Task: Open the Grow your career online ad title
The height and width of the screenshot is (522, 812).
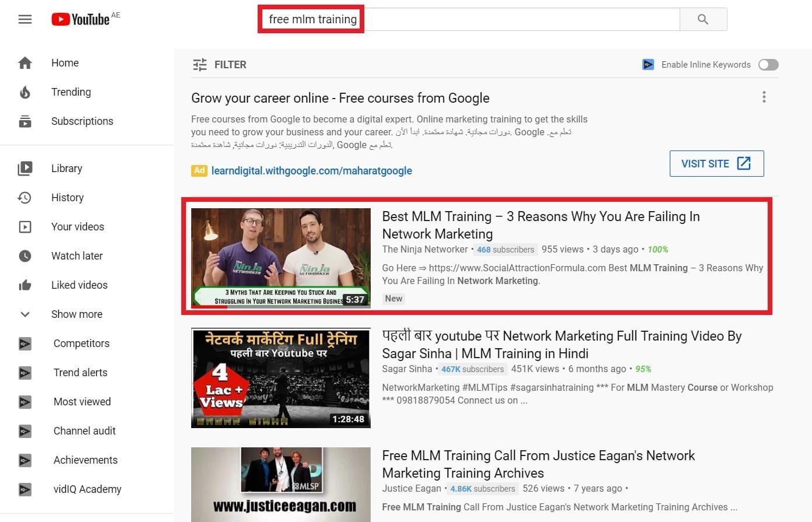Action: [340, 98]
